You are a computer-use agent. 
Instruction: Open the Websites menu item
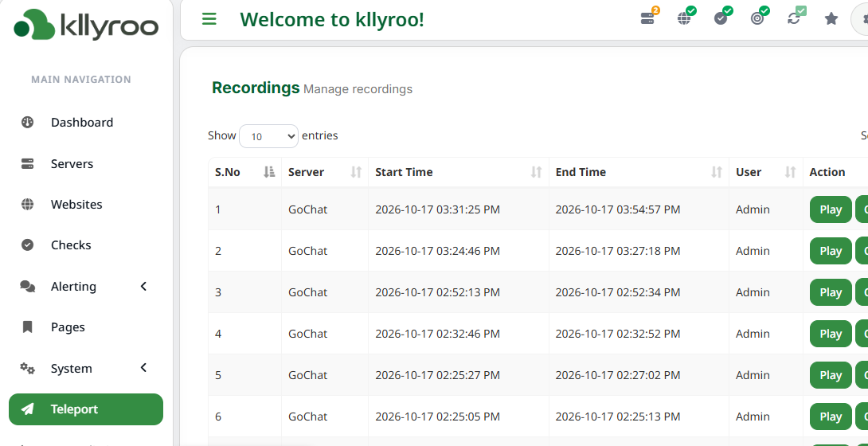(86, 204)
